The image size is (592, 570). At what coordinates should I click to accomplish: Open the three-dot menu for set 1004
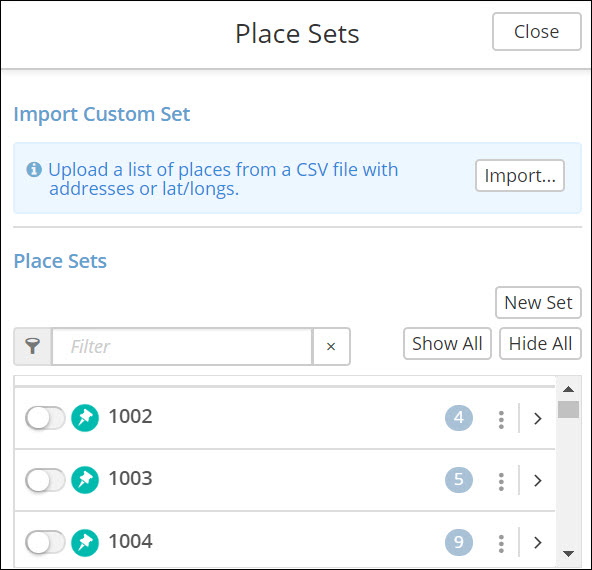tap(501, 543)
